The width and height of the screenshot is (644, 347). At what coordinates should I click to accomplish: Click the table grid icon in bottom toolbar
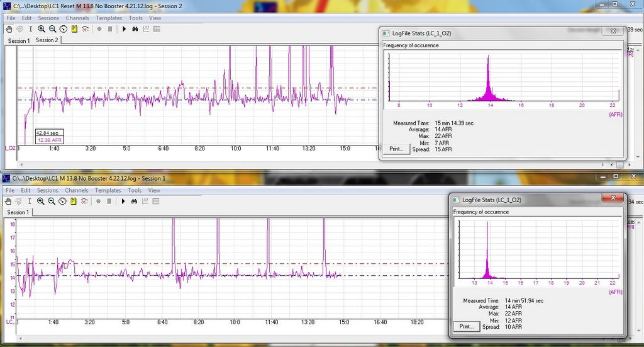click(156, 201)
